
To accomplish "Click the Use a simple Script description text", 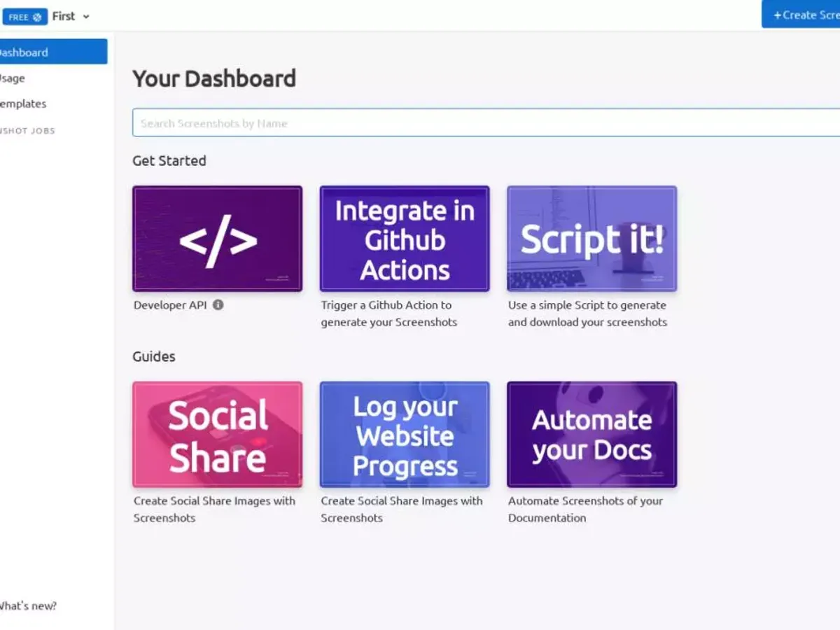I will 587,314.
